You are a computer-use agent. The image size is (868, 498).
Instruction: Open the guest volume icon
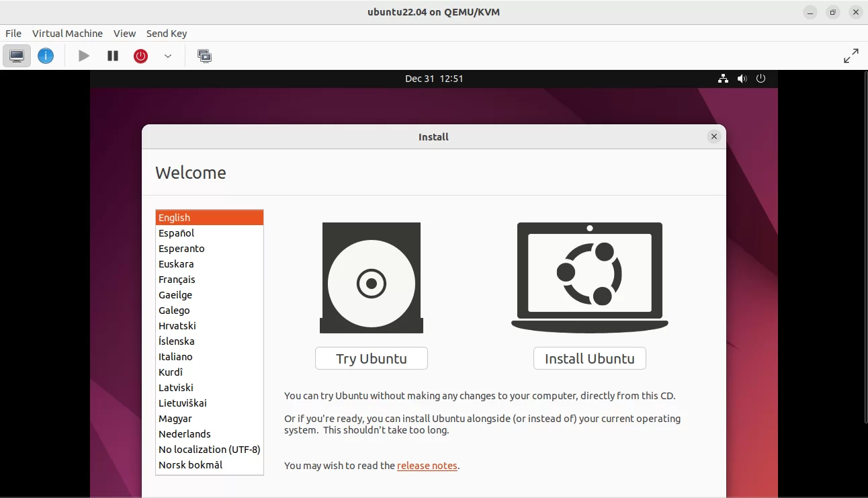click(742, 79)
